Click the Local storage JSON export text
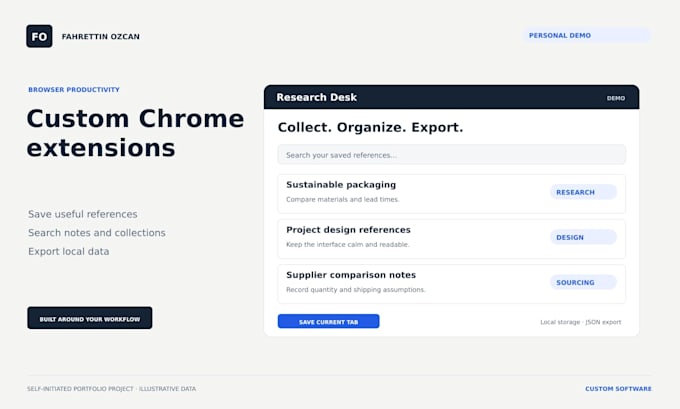The width and height of the screenshot is (680, 409). [581, 322]
